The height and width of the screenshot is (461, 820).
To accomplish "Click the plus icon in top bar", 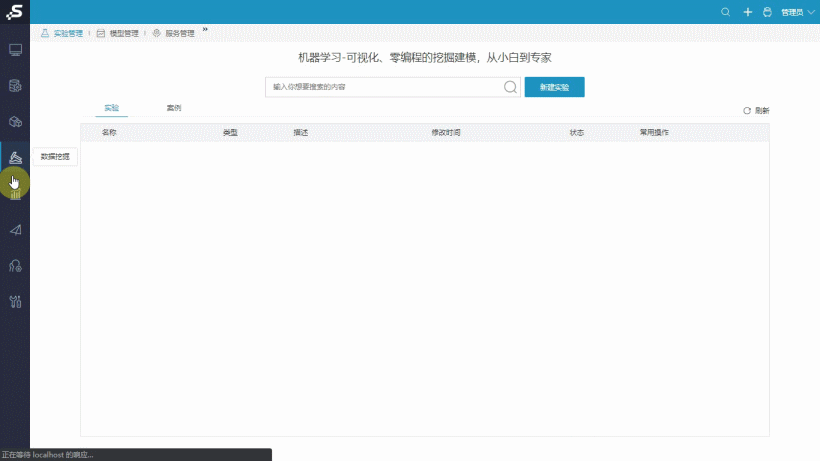I will pos(747,12).
